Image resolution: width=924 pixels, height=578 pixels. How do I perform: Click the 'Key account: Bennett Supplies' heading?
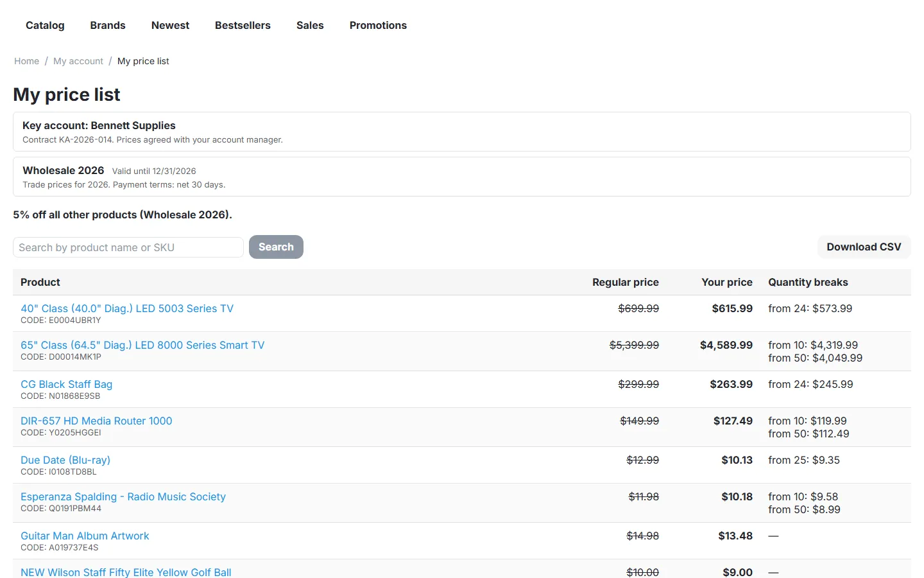tap(99, 125)
